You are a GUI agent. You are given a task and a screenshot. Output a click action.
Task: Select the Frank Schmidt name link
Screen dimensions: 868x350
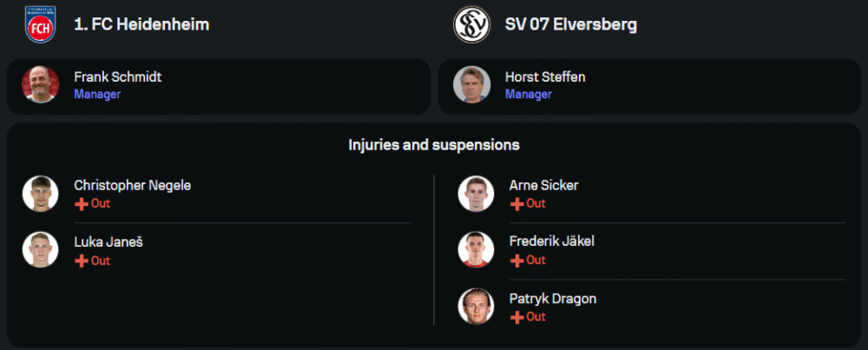tap(117, 76)
